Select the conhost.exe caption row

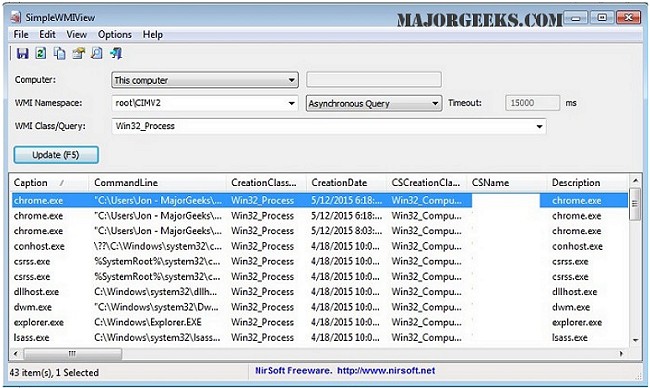click(x=39, y=246)
